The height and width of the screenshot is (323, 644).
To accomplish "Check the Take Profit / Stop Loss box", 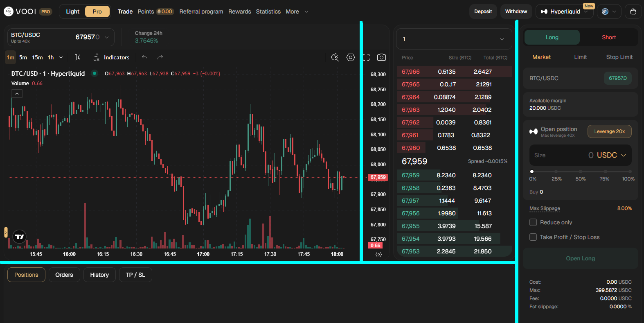I will tap(533, 237).
